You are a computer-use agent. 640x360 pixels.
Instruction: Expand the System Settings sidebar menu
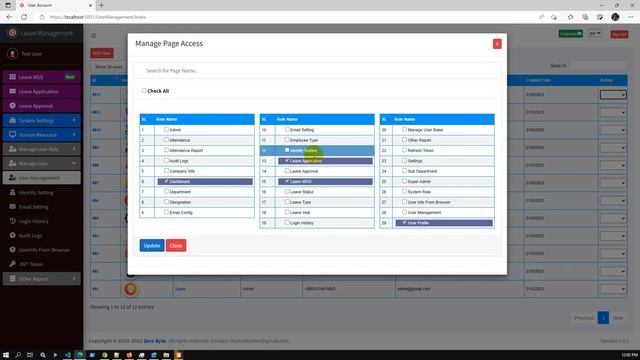click(42, 120)
